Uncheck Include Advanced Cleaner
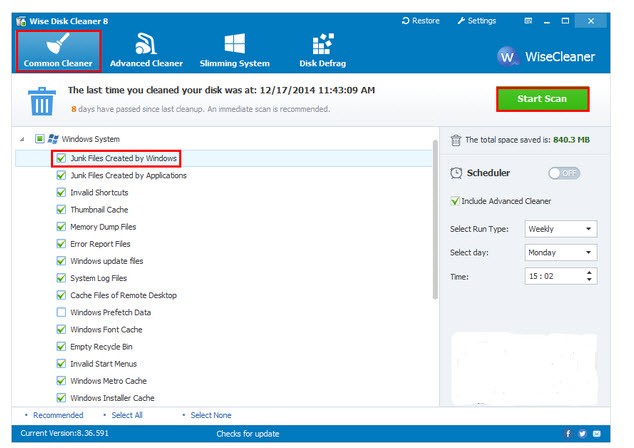 click(x=455, y=201)
